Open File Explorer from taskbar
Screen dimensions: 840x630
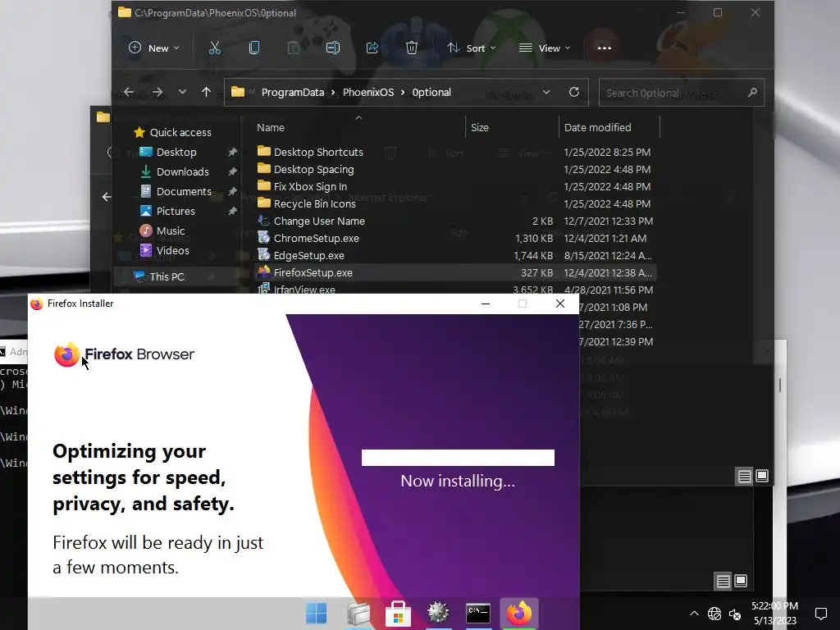click(358, 614)
